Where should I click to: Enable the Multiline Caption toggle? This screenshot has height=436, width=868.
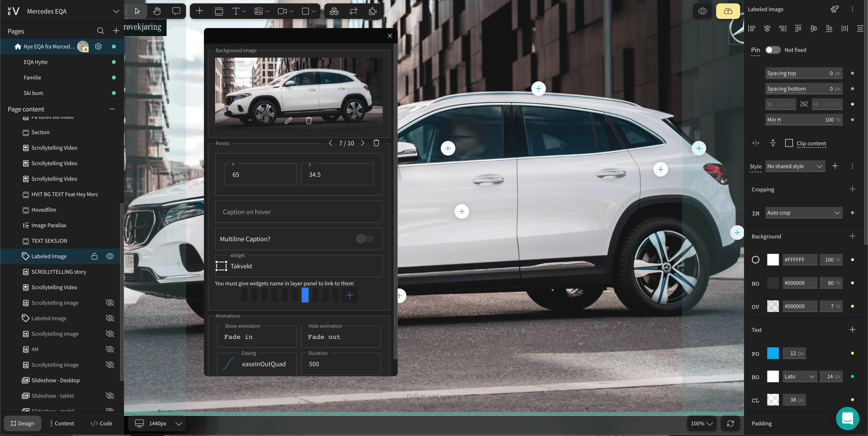coord(364,239)
